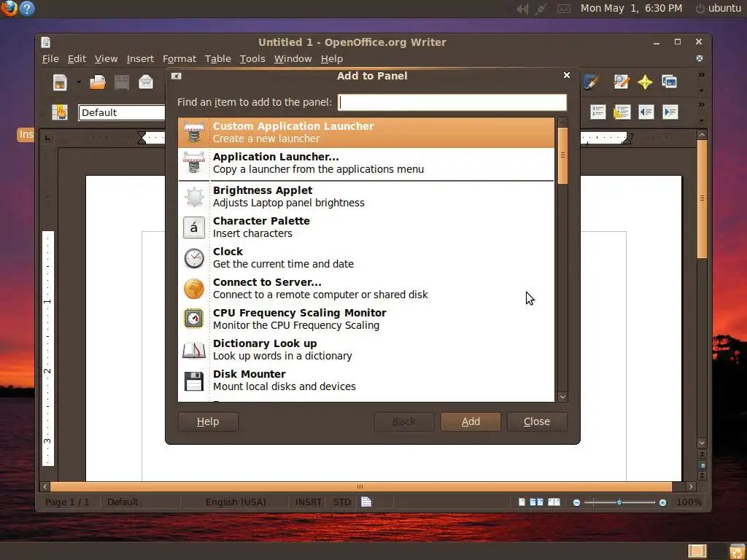
Task: Open formatting toolbar options down arrow
Action: click(701, 120)
